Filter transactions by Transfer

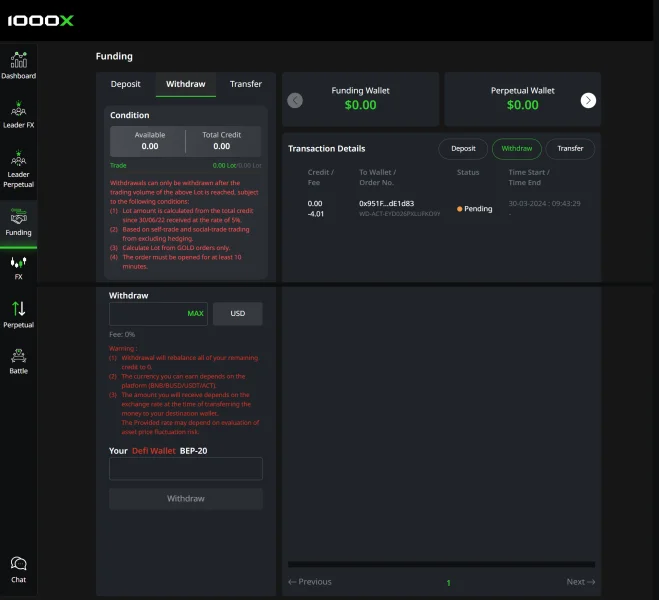coord(570,149)
